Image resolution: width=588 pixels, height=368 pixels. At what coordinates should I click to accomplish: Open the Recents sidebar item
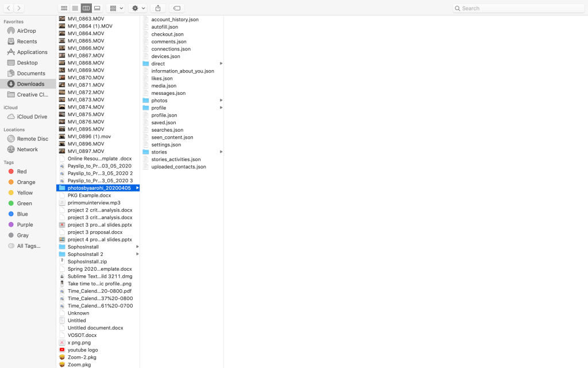tap(27, 41)
